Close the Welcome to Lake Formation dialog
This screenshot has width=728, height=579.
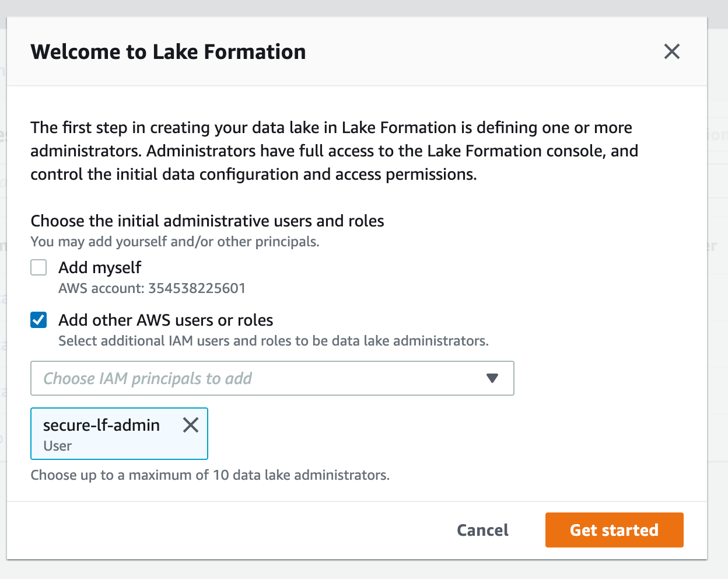[671, 51]
